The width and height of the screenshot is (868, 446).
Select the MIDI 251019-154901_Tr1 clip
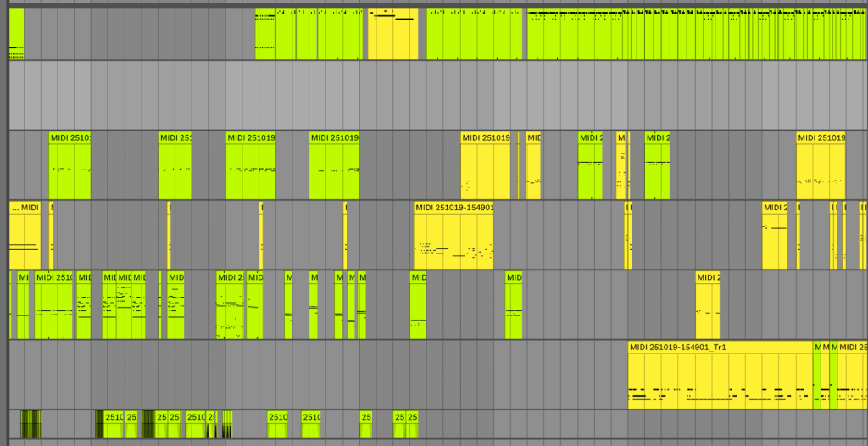point(719,375)
